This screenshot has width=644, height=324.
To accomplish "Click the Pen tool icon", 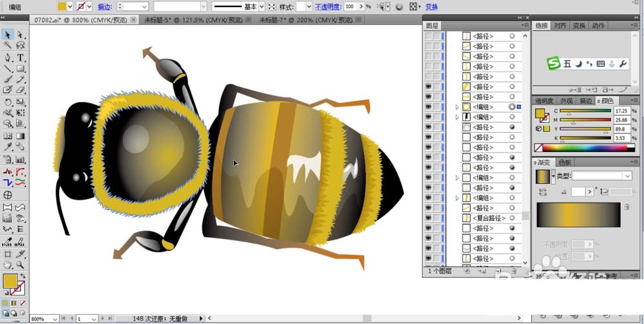I will [x=8, y=57].
